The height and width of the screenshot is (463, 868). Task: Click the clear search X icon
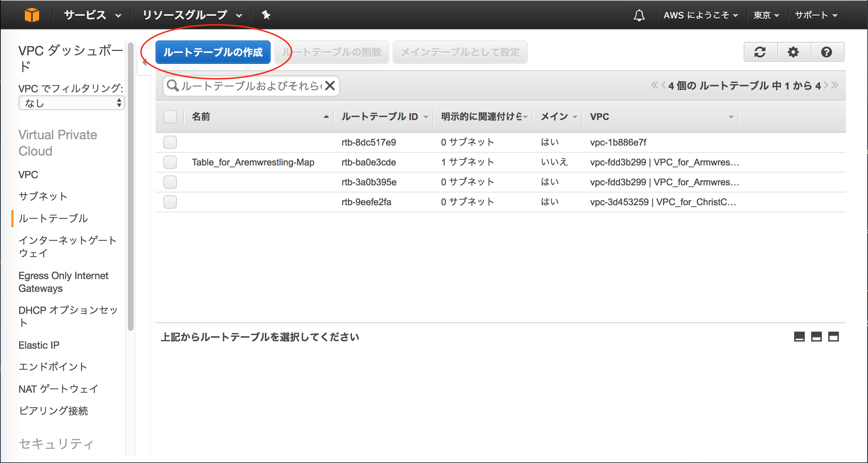330,86
